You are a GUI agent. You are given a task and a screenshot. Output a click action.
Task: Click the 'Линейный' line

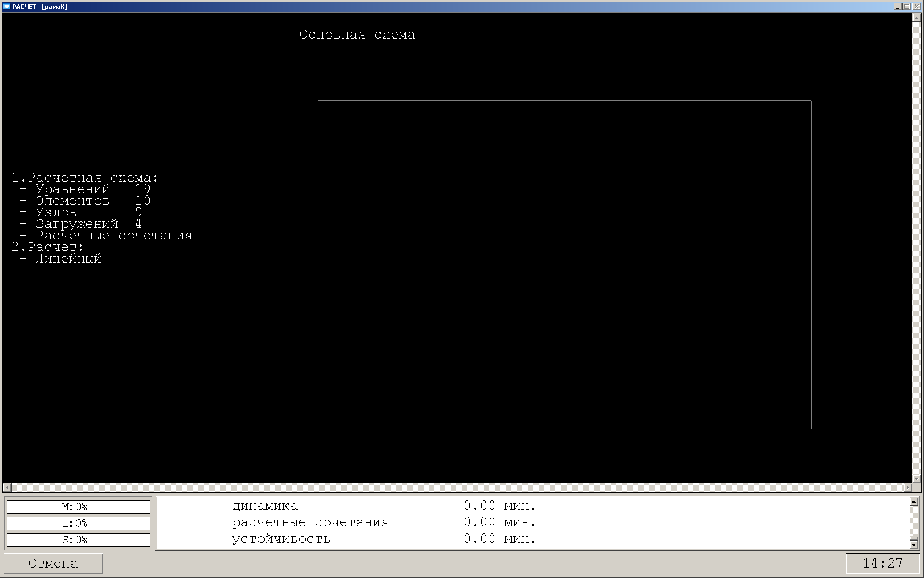click(61, 259)
